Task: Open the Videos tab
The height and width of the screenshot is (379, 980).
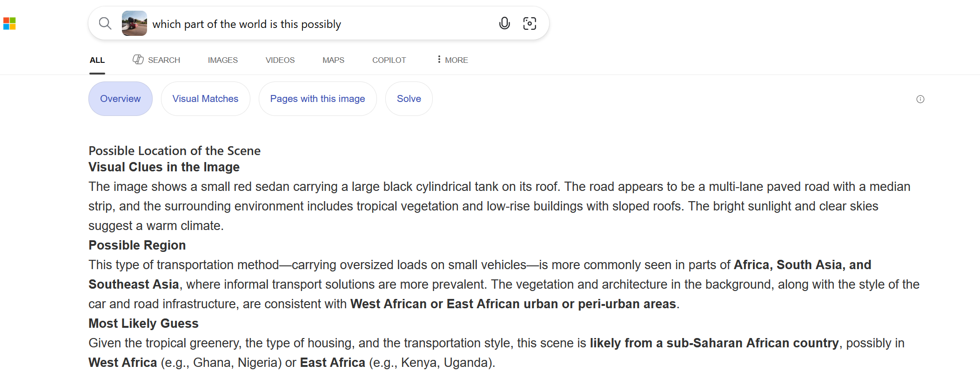Action: (x=280, y=60)
